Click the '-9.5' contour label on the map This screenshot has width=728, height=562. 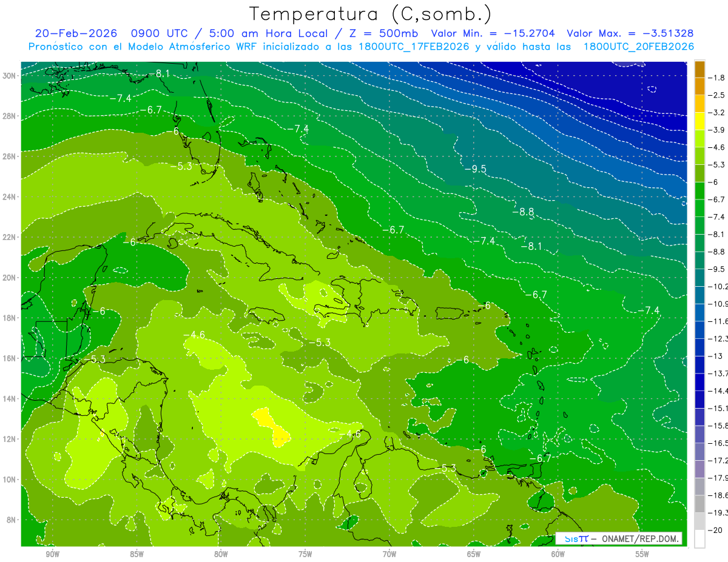[475, 169]
